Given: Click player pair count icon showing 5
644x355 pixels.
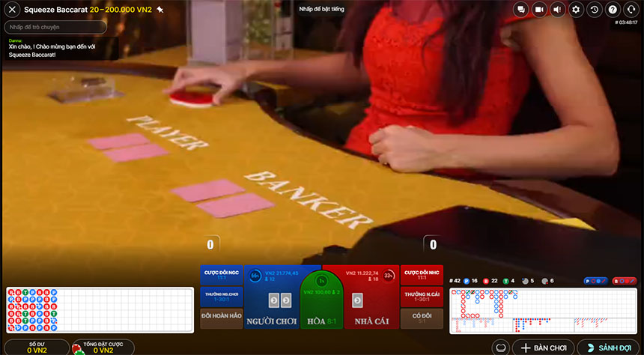Looking at the screenshot, I should (x=525, y=282).
